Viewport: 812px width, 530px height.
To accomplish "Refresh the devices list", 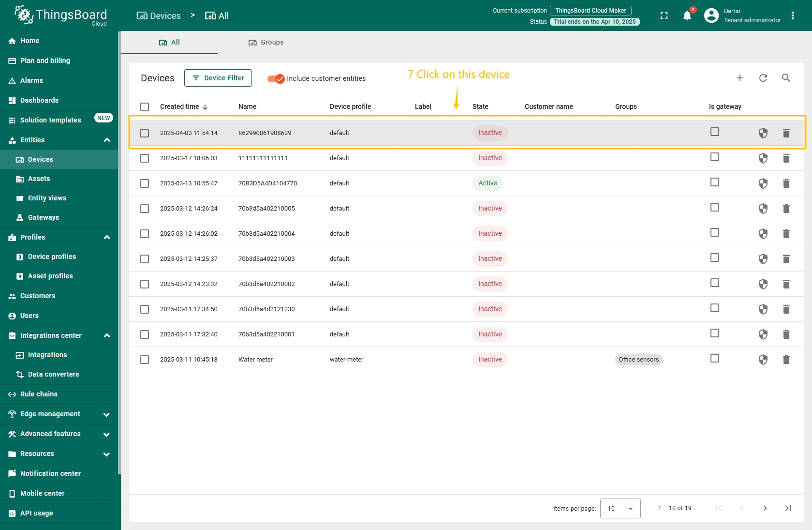I will click(763, 78).
